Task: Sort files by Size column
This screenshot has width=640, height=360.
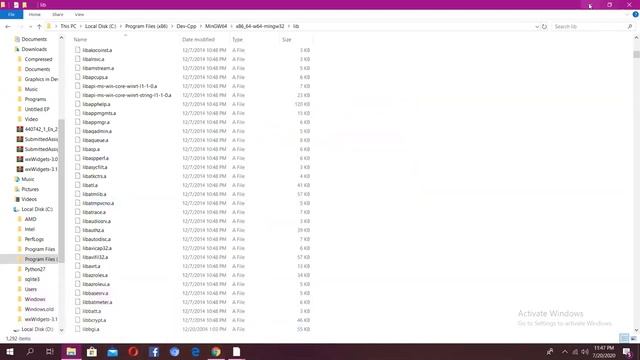Action: pos(287,40)
